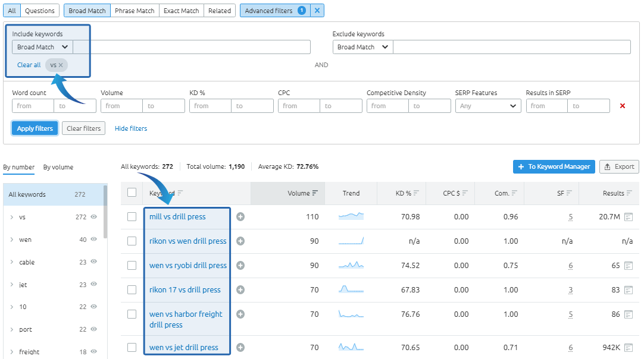Add 'wen vs jet drill press' plus icon

[240, 348]
